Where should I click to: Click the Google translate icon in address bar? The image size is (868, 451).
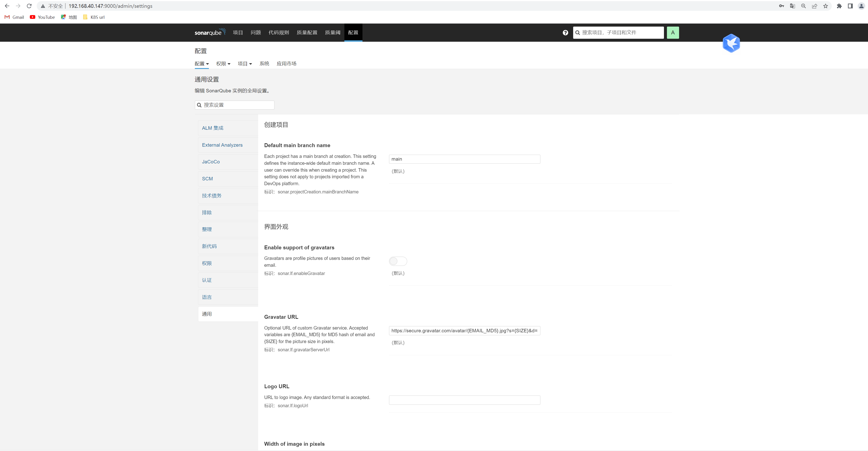pyautogui.click(x=792, y=6)
